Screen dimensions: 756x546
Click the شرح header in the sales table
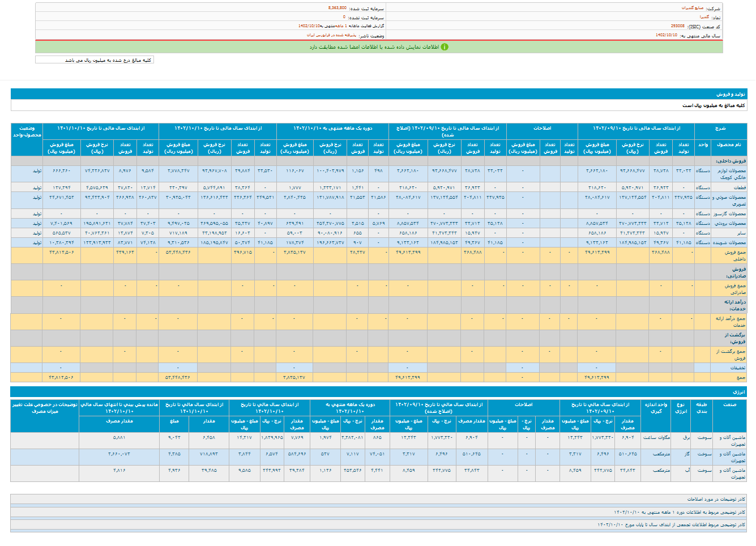point(720,129)
